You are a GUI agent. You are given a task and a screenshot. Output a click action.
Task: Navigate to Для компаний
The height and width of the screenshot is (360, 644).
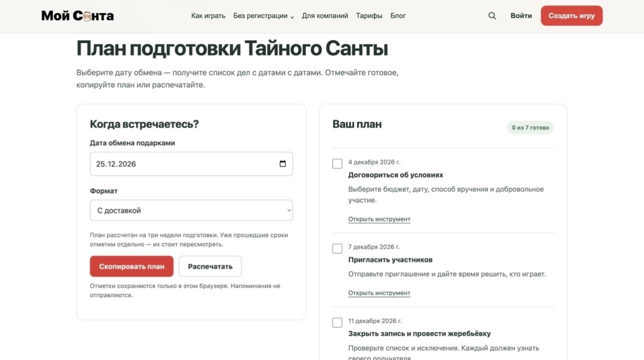325,16
